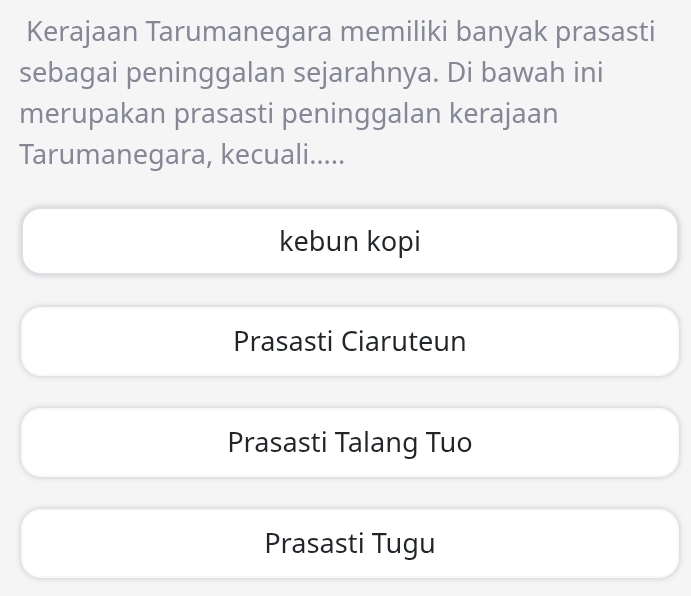Viewport: 691px width, 596px height.
Task: Click the first answer choice card
Action: pyautogui.click(x=350, y=241)
